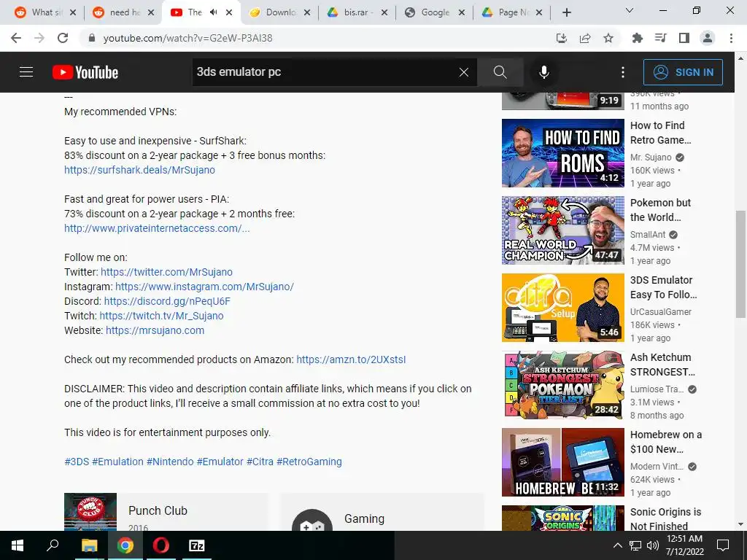Open volume control in system tray
Image resolution: width=747 pixels, height=560 pixels.
pos(653,545)
